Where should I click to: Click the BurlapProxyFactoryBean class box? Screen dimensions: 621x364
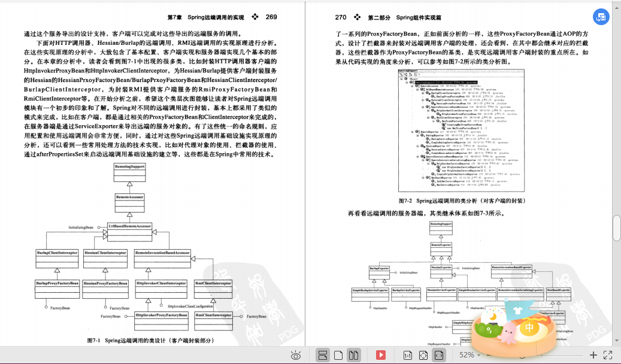point(57,289)
